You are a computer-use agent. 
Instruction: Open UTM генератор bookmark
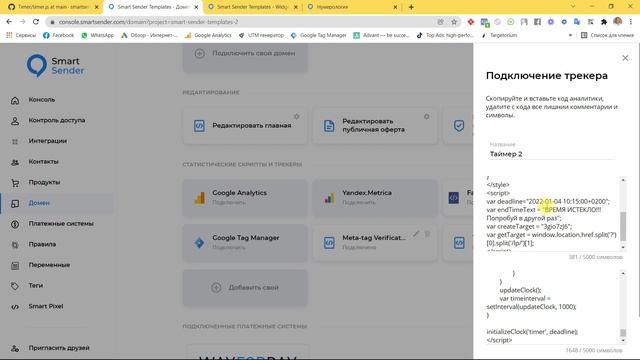pyautogui.click(x=261, y=36)
